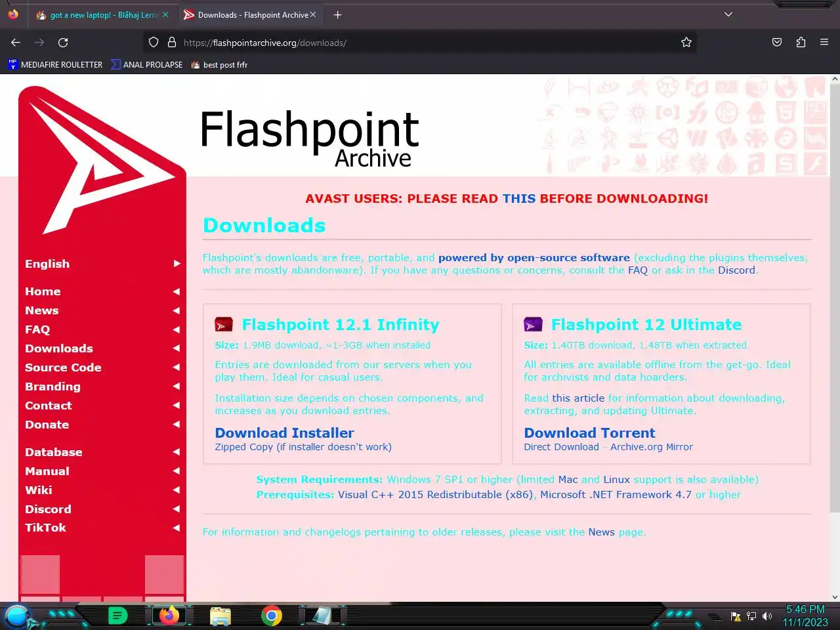Open the list all tabs dropdown arrow

coord(728,14)
